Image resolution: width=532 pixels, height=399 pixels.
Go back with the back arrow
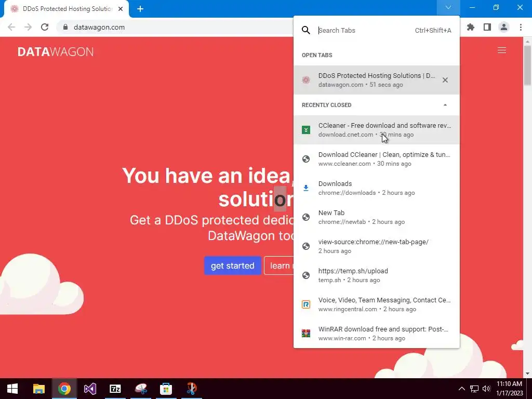pyautogui.click(x=11, y=27)
